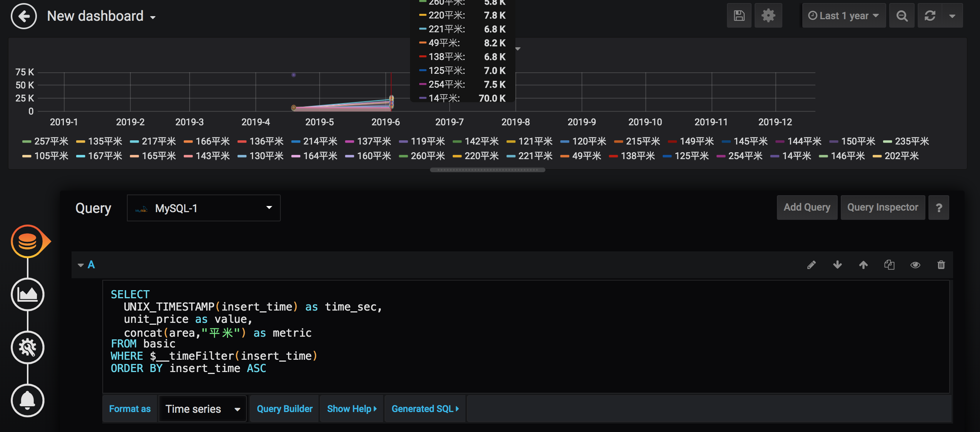Select the 254平米 legend entry
Image resolution: width=980 pixels, height=432 pixels.
pyautogui.click(x=745, y=156)
